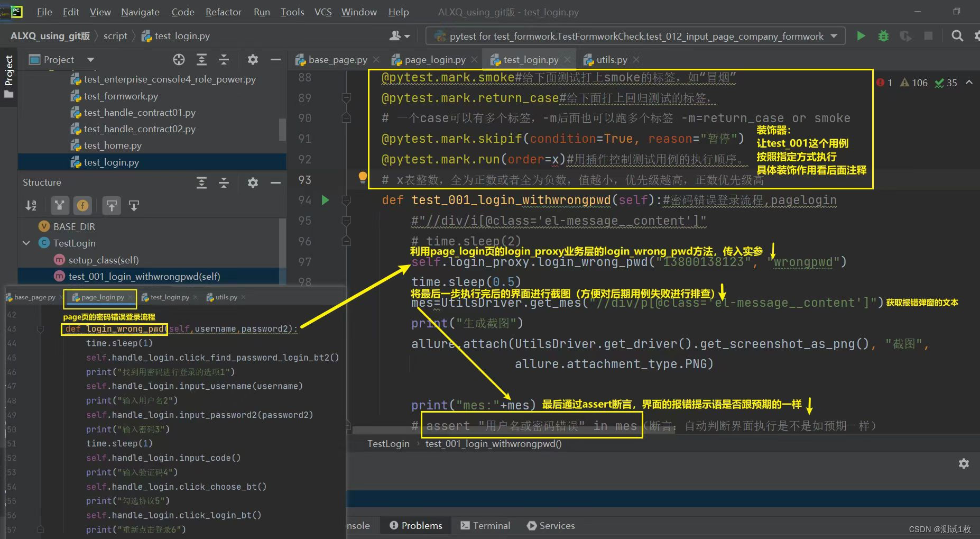Open the Project view dropdown arrow
The height and width of the screenshot is (539, 980).
coord(90,60)
